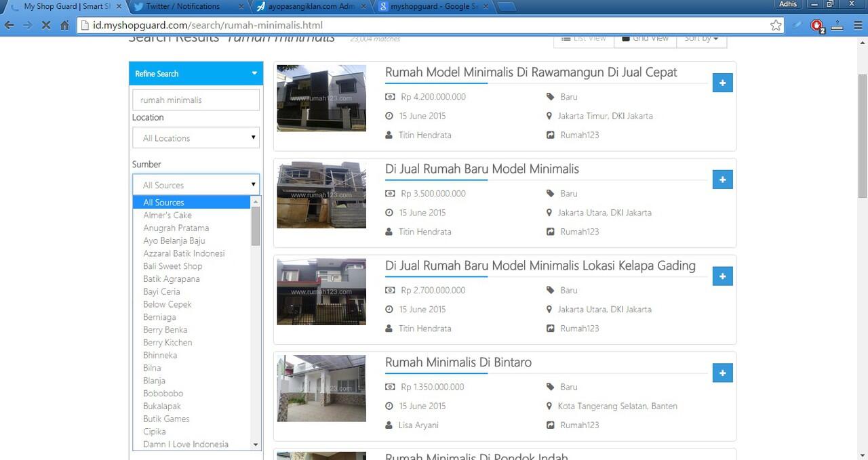Viewport: 868px width, 460px height.
Task: Choose Anugrah Pratama from sources list
Action: 192,228
